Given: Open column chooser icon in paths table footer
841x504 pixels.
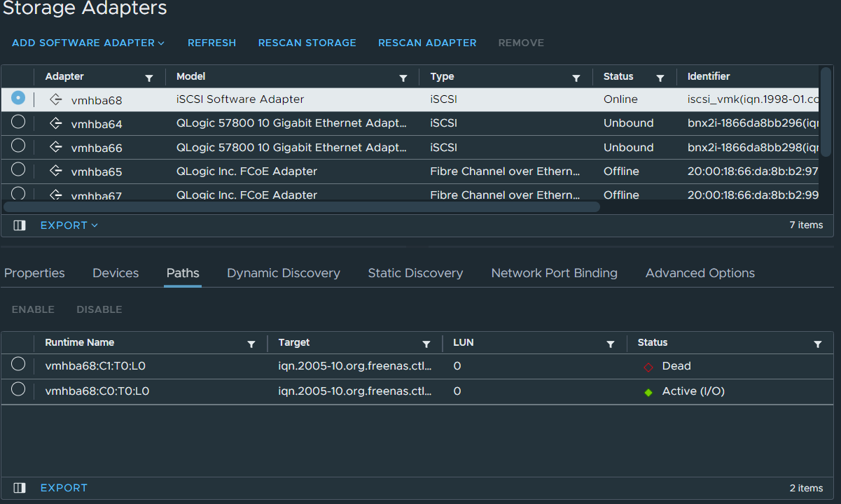Looking at the screenshot, I should pyautogui.click(x=20, y=488).
